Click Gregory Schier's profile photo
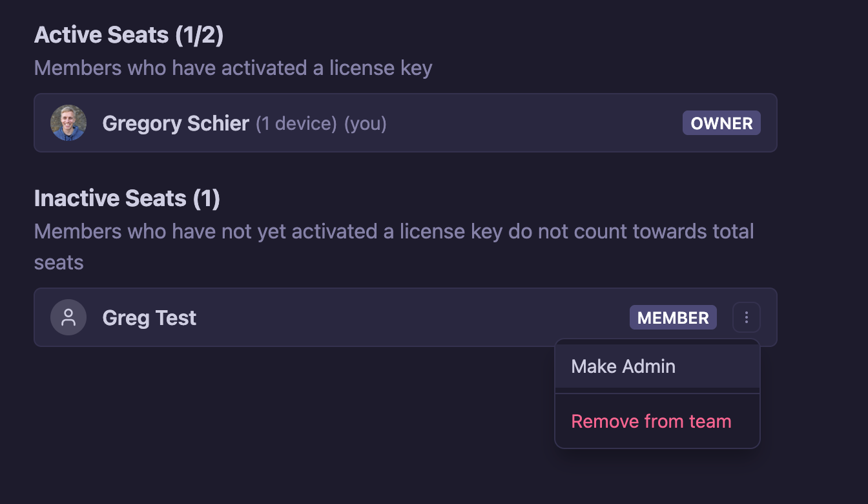Screen dimensions: 868x504 point(68,123)
